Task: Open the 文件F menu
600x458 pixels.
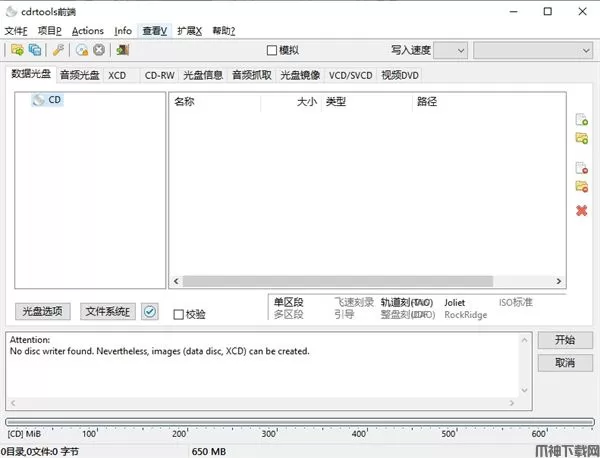Action: click(16, 31)
